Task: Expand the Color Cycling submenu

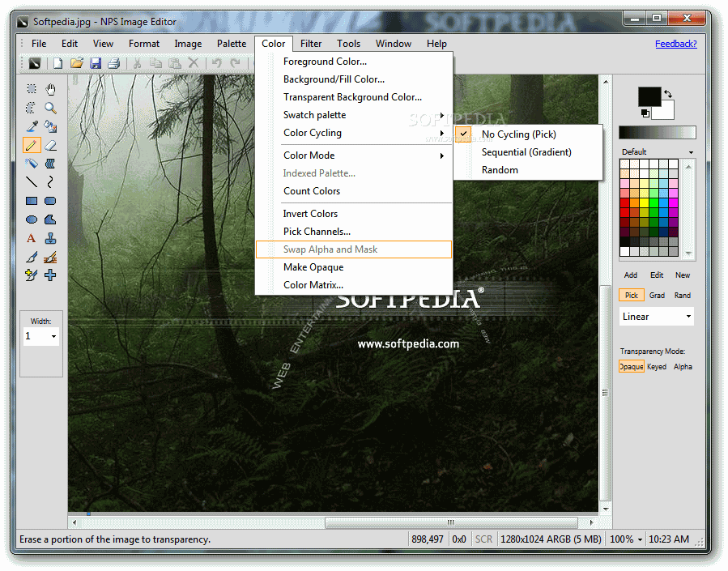Action: (x=354, y=133)
